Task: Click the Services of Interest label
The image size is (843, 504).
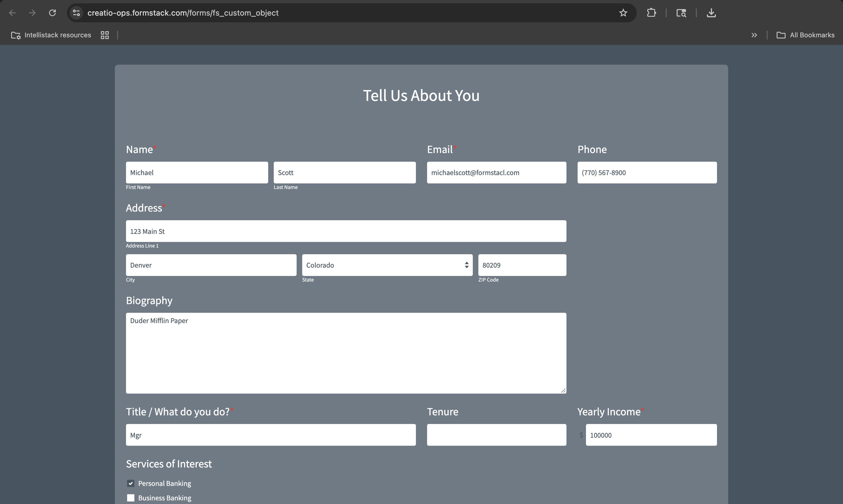Action: (169, 464)
